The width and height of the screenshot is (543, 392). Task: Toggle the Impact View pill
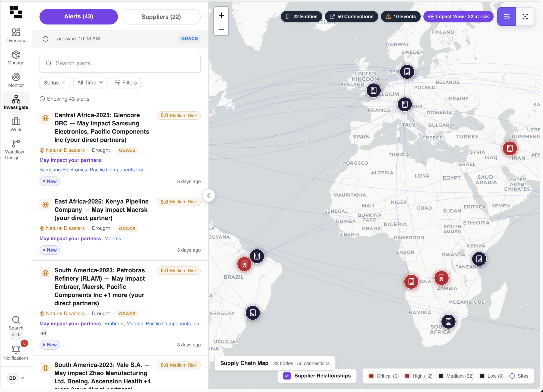pos(458,17)
